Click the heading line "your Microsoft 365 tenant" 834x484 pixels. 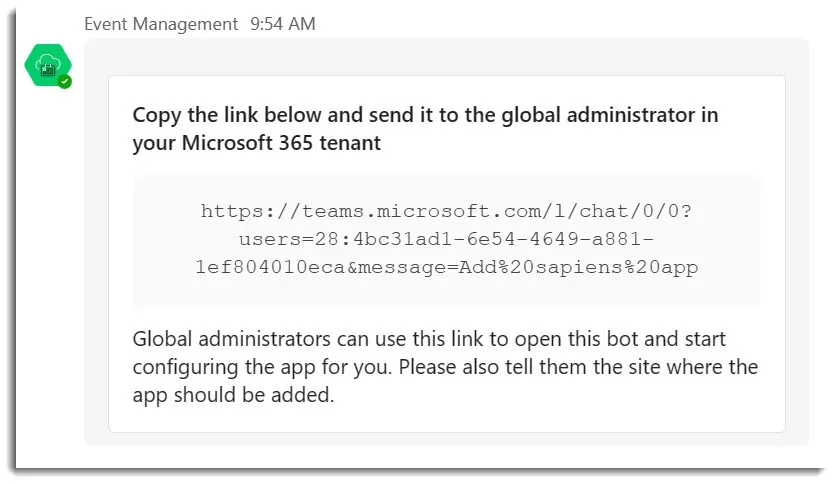tap(257, 143)
